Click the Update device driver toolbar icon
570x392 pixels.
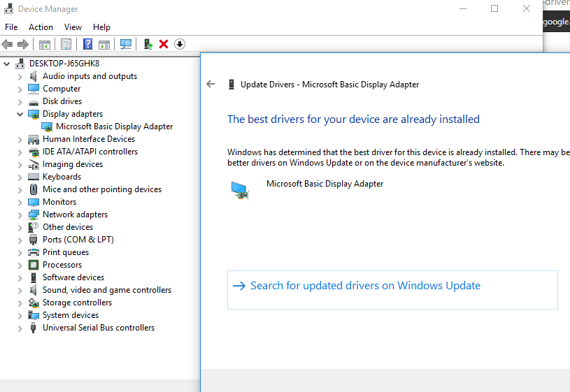tap(148, 44)
